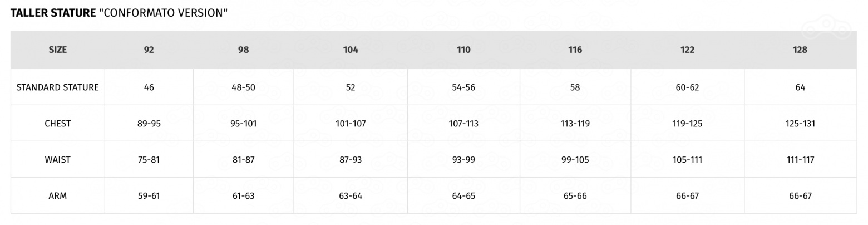Click standard stature cell 58
868x225 pixels.
[x=575, y=87]
